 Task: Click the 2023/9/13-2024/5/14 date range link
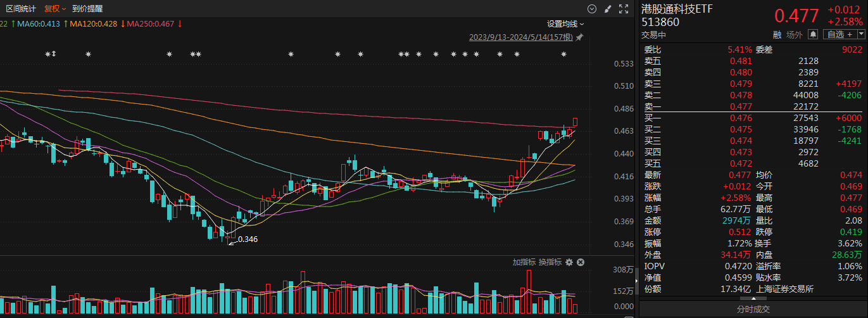point(520,37)
